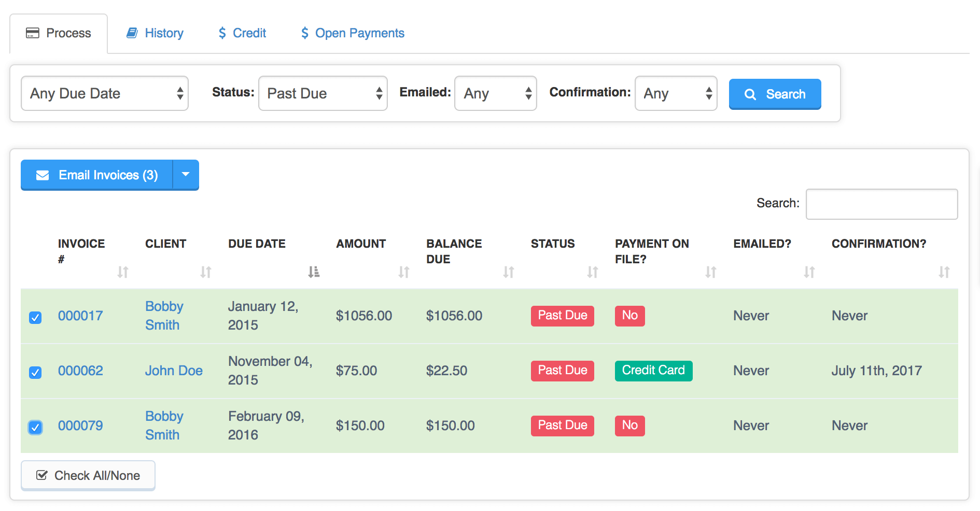Switch to the Process tab

[59, 33]
